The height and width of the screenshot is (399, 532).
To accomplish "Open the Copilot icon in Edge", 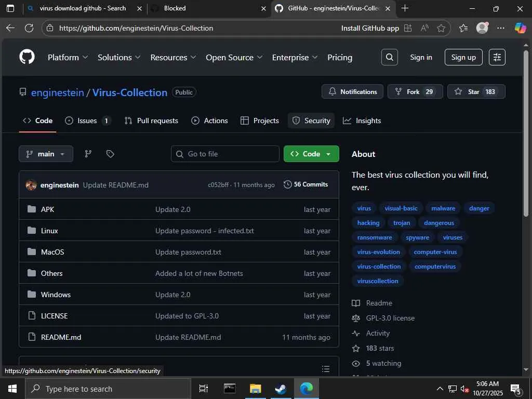I will click(x=520, y=28).
